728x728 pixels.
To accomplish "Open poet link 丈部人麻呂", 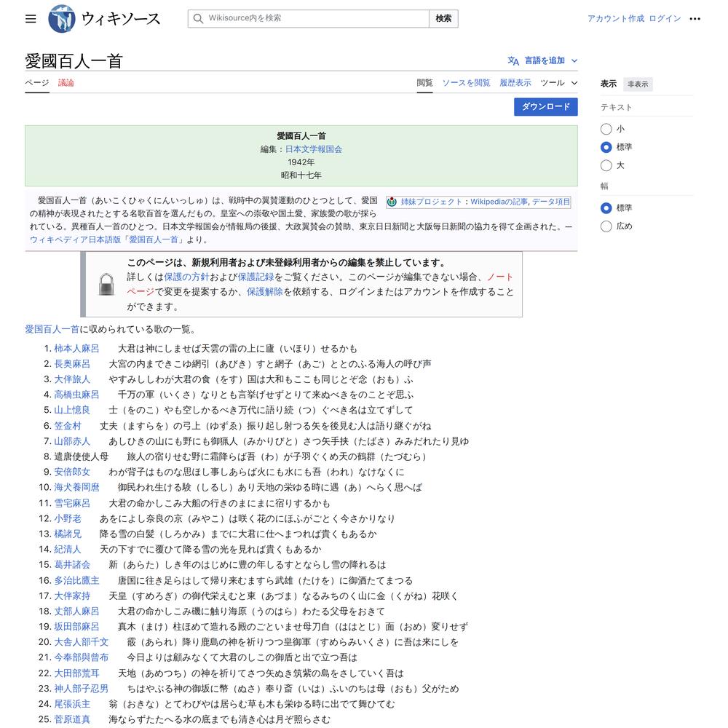I will (x=76, y=612).
